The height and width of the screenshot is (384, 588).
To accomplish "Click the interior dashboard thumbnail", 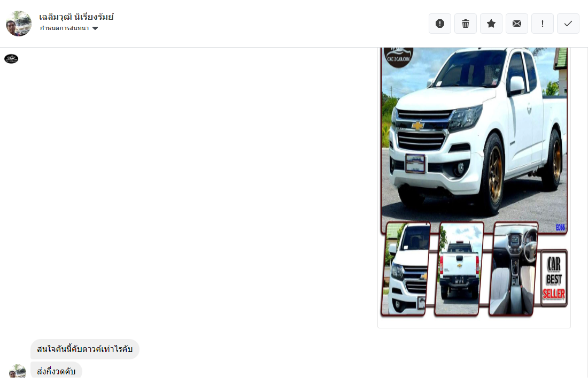I will (x=513, y=269).
